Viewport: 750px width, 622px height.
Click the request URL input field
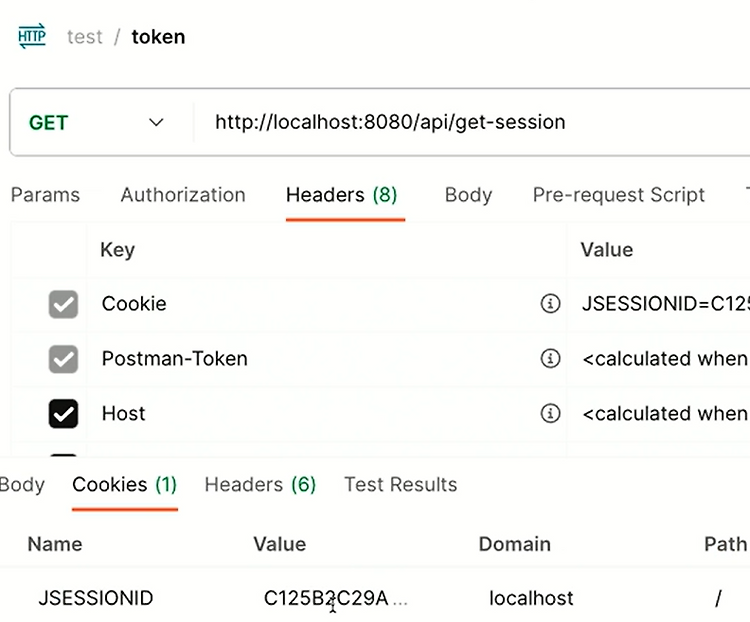471,122
